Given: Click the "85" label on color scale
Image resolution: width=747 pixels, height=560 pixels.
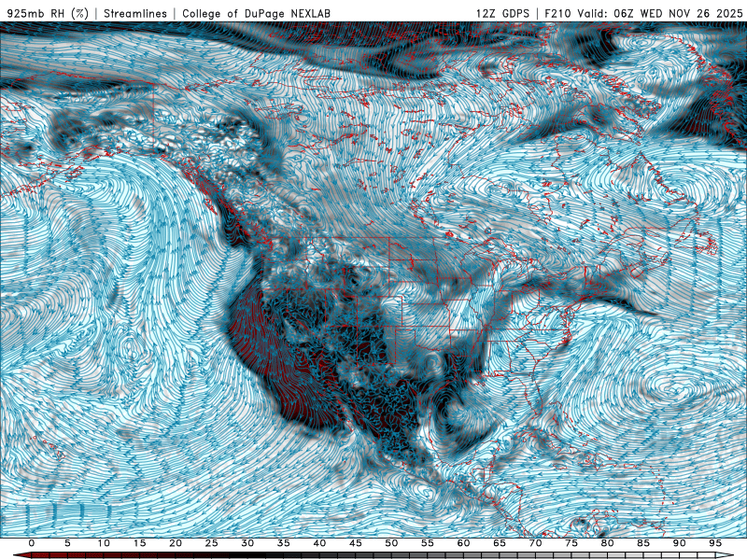Looking at the screenshot, I should tap(643, 543).
